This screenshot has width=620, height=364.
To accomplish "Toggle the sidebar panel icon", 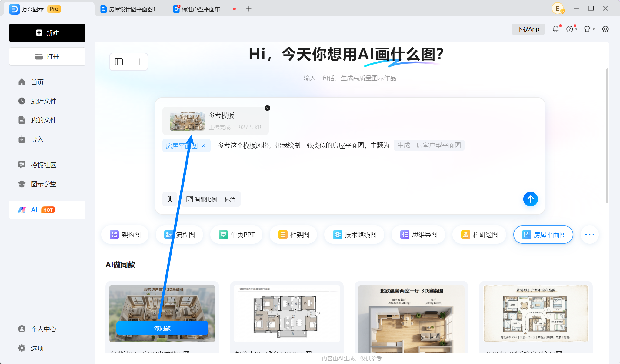I will (x=119, y=62).
